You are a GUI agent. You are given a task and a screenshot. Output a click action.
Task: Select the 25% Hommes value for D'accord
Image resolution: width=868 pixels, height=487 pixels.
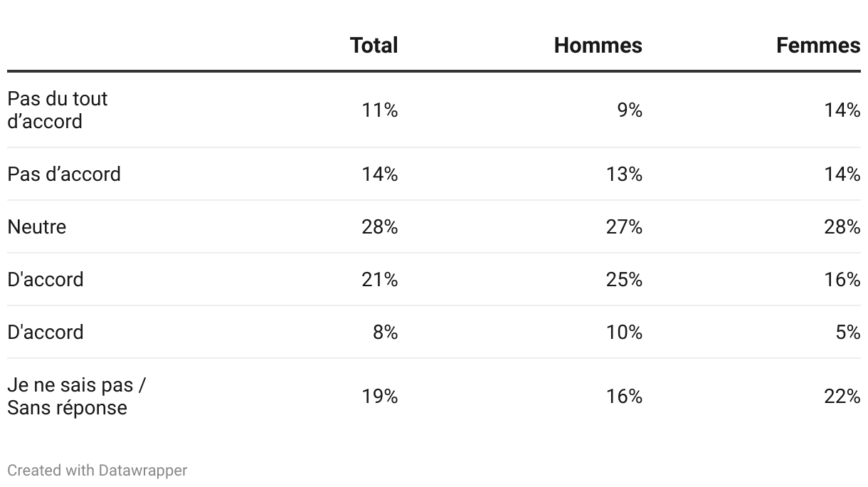(x=624, y=279)
